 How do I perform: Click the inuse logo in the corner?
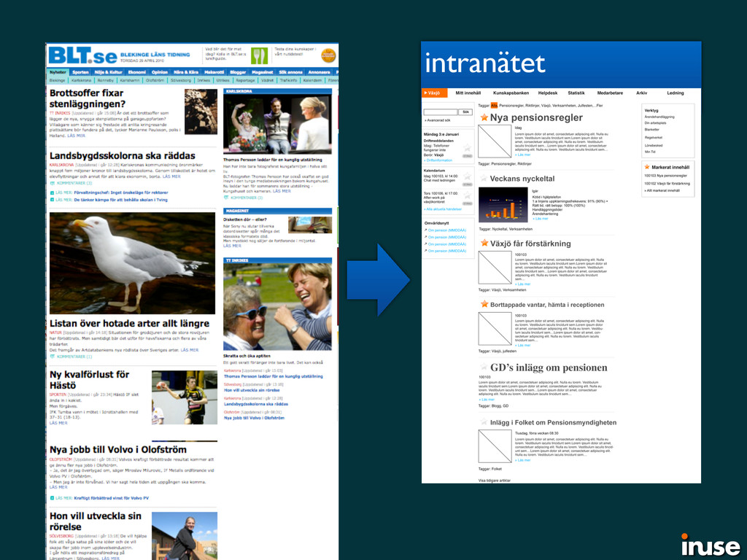coord(711,545)
